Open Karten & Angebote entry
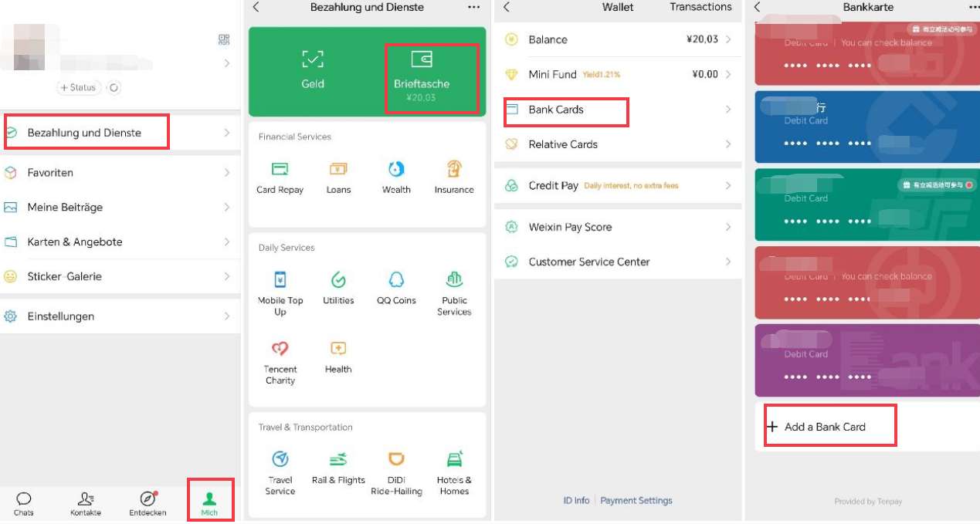This screenshot has width=980, height=524. pyautogui.click(x=120, y=242)
